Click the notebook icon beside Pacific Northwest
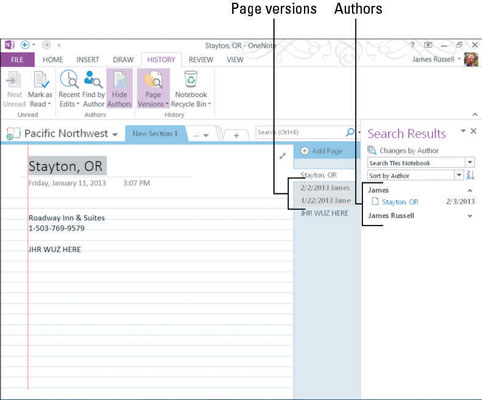 tap(13, 134)
